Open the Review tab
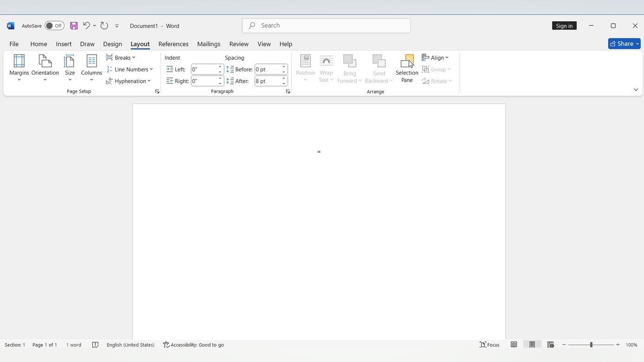The width and height of the screenshot is (644, 362). click(x=239, y=44)
